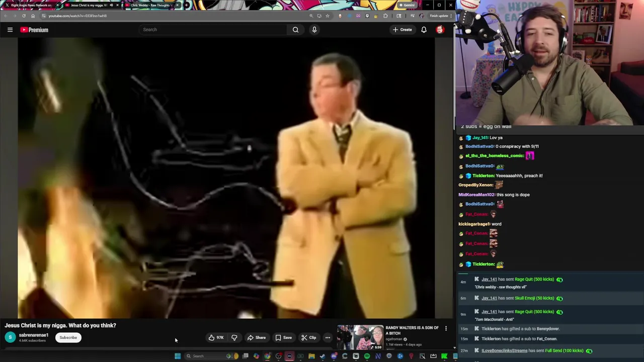This screenshot has width=644, height=362.
Task: Switch to Right Angle News Network tab
Action: 32,5
